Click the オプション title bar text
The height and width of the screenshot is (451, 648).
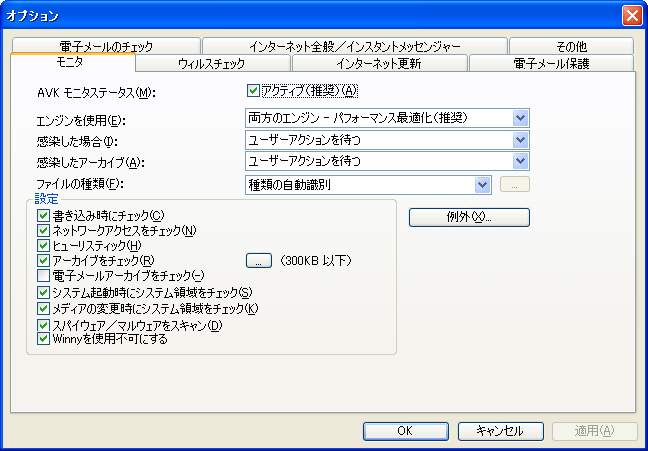tap(32, 16)
